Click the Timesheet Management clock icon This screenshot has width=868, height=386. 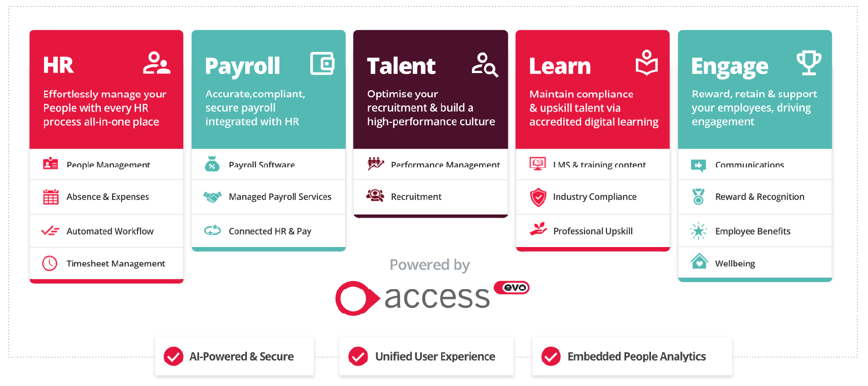(50, 263)
